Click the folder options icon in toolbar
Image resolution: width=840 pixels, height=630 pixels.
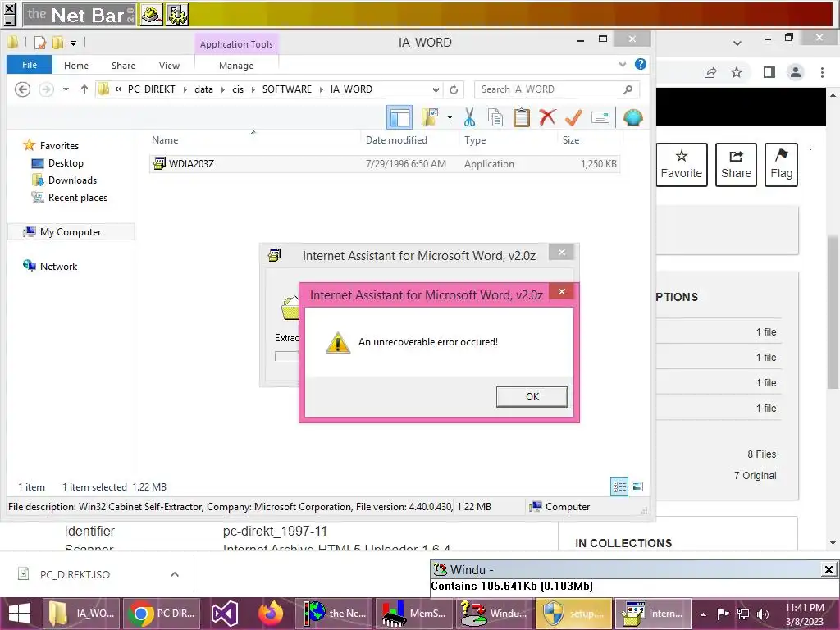click(x=430, y=117)
